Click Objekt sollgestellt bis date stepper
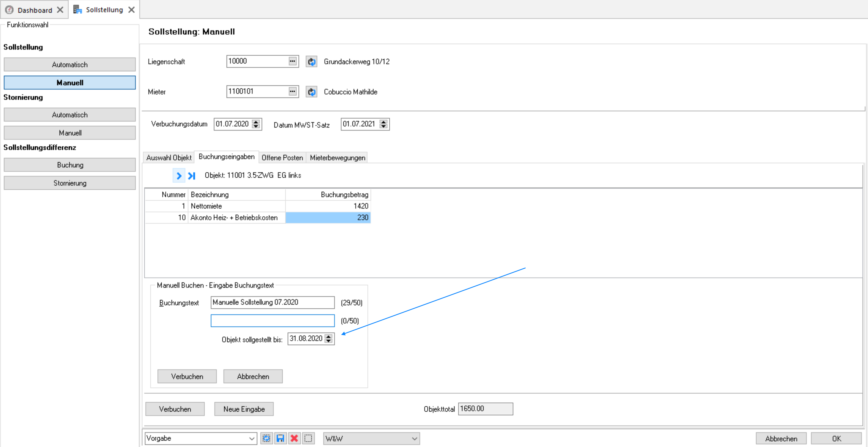 click(x=329, y=339)
